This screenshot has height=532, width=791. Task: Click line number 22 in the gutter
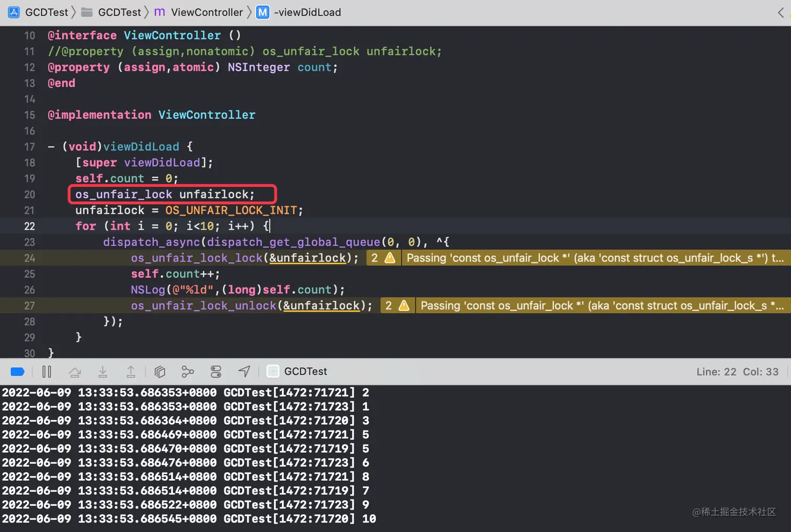[x=29, y=226]
